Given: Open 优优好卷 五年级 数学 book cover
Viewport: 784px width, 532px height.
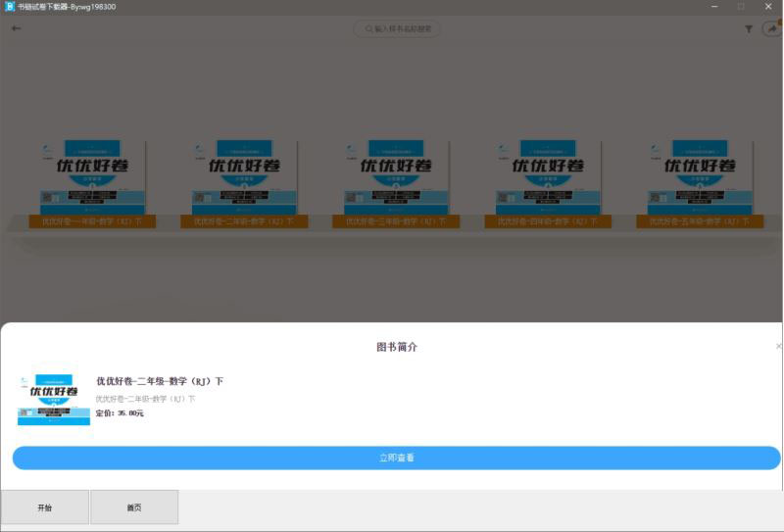Looking at the screenshot, I should [x=700, y=177].
